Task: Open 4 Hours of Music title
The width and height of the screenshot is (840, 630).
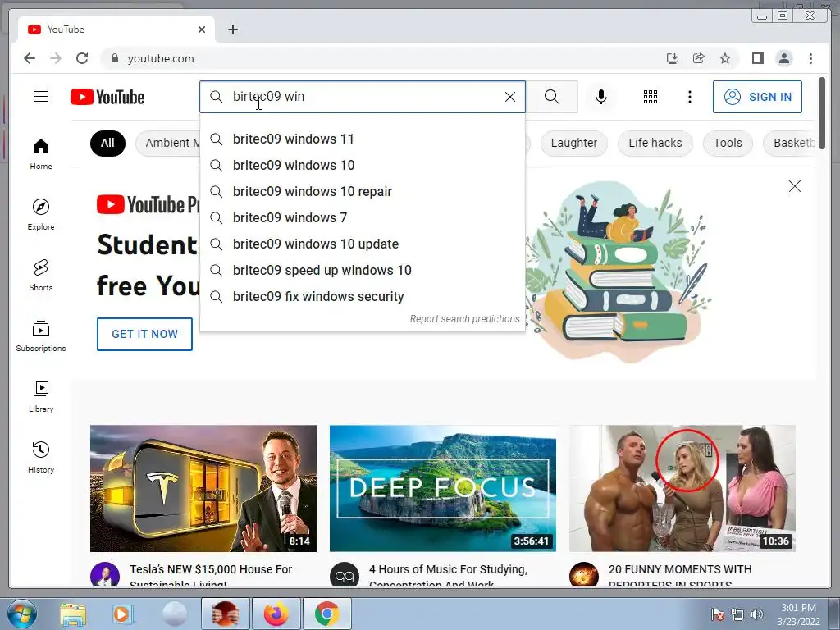Action: [x=449, y=575]
